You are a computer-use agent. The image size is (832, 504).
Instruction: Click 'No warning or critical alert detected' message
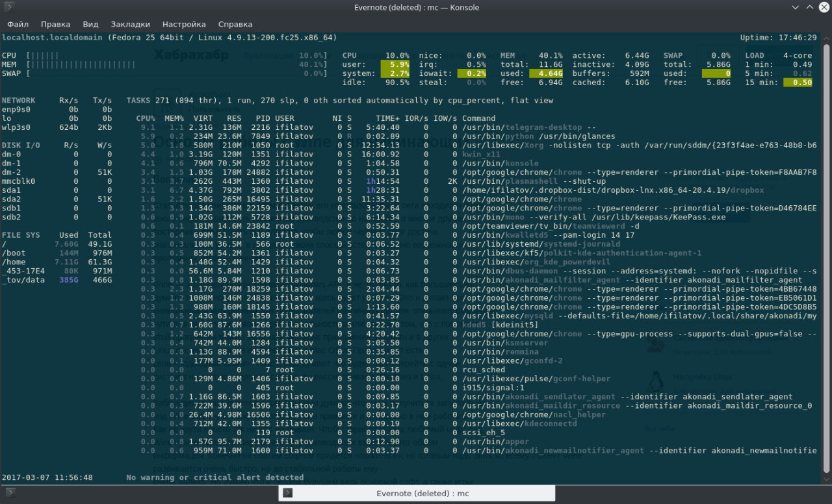coord(215,477)
